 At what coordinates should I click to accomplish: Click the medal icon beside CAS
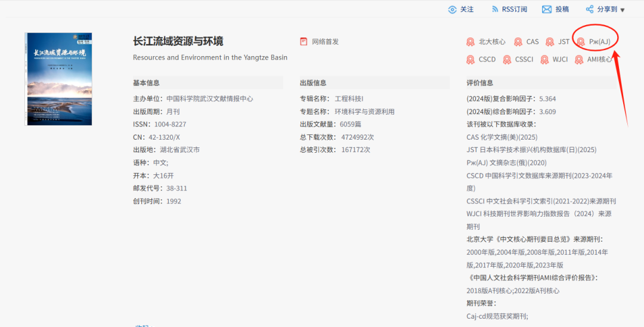tap(518, 42)
